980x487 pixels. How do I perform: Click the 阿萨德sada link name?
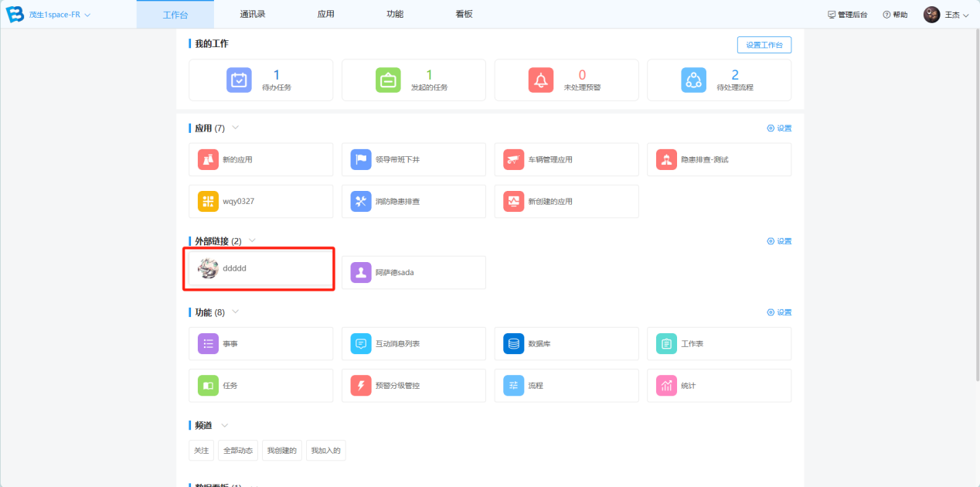pyautogui.click(x=394, y=272)
